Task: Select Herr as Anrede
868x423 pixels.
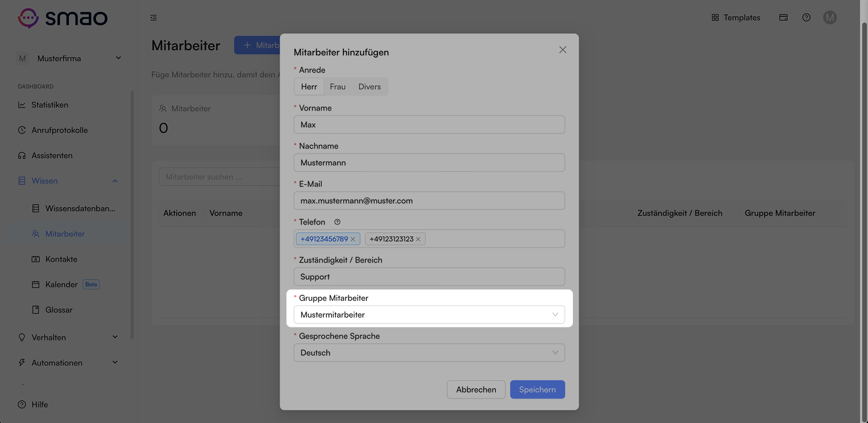Action: coord(309,86)
